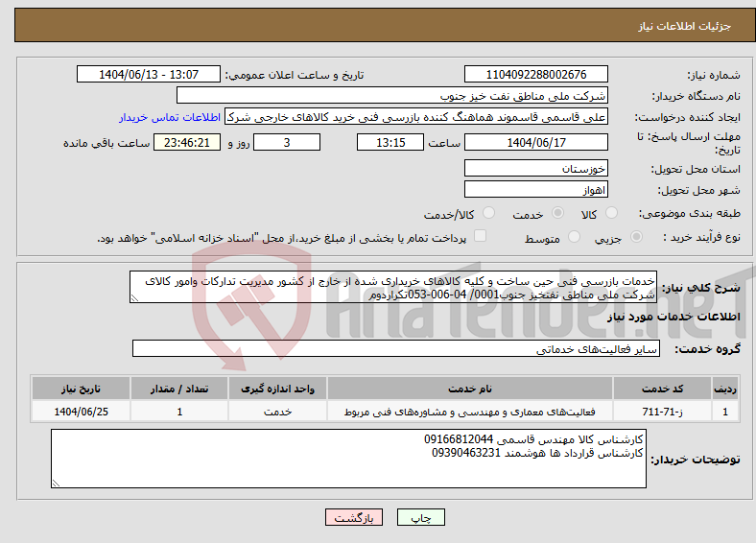Click the توضیحات خریدار label

tap(696, 460)
